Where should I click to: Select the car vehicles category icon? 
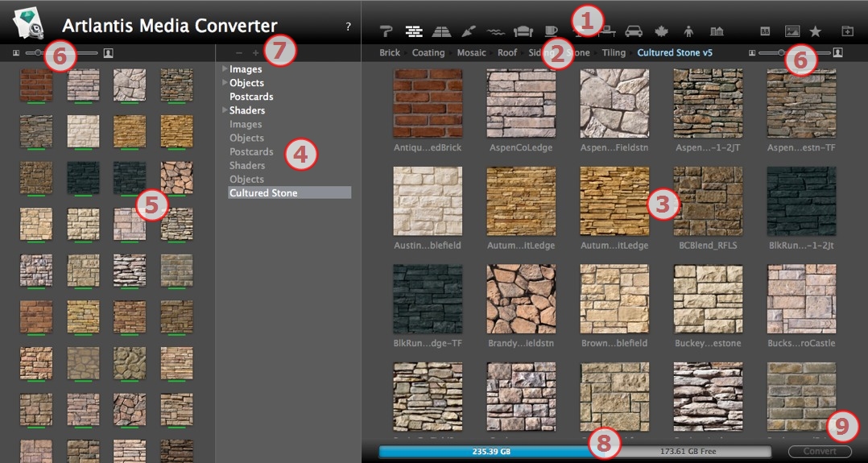(634, 31)
